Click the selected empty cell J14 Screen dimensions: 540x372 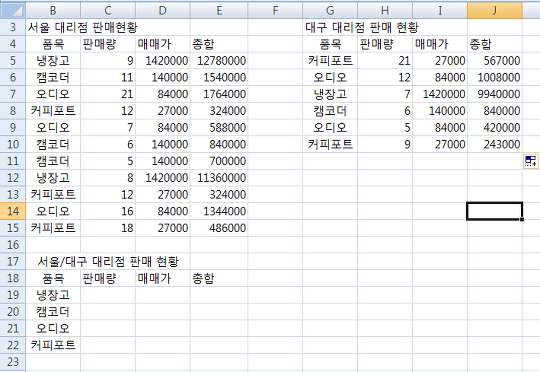coord(495,211)
